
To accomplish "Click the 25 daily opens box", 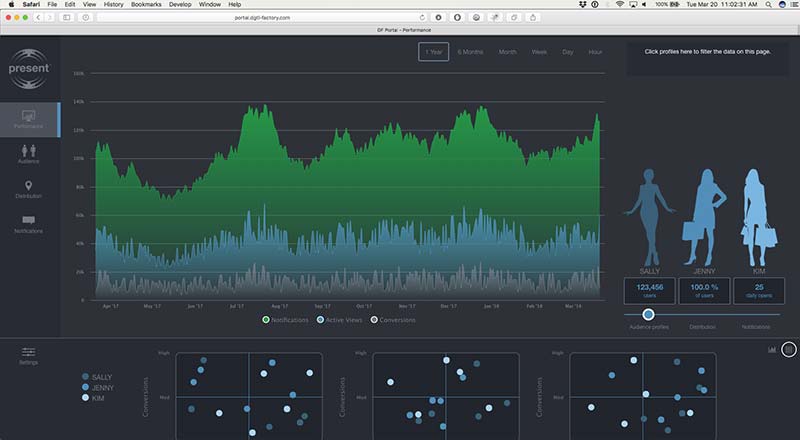I will (x=759, y=291).
